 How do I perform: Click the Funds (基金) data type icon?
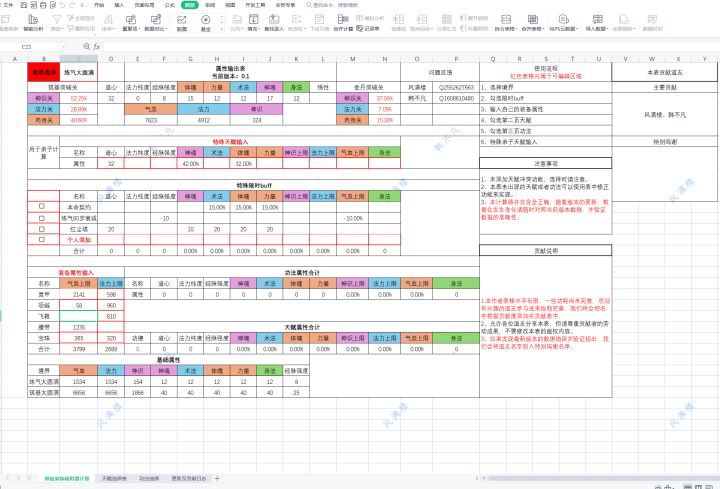205,22
